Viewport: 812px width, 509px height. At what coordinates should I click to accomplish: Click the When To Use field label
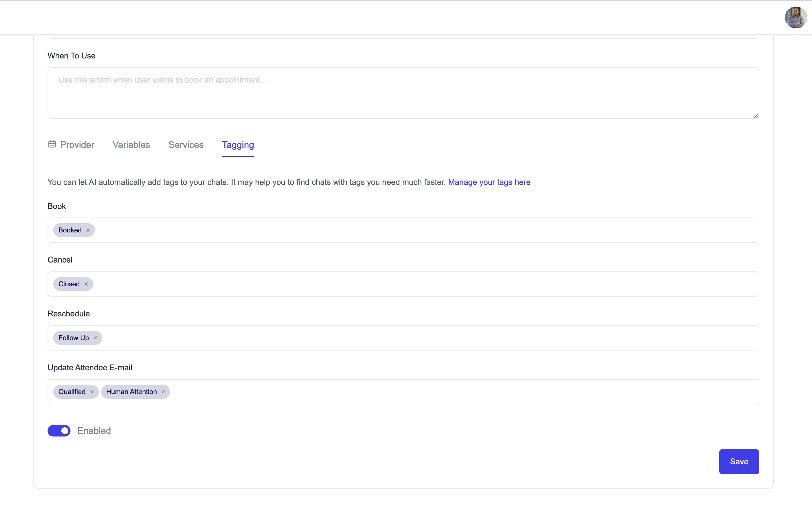click(x=71, y=56)
